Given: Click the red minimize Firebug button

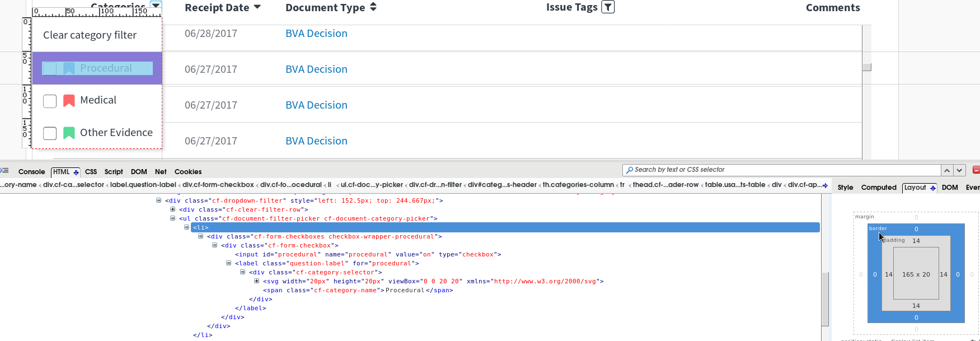Looking at the screenshot, I should (x=976, y=170).
